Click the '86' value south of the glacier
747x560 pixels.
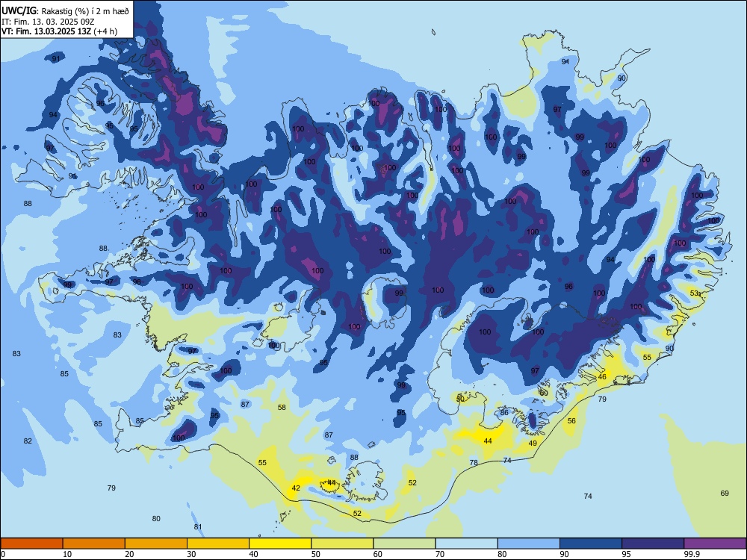click(x=504, y=412)
